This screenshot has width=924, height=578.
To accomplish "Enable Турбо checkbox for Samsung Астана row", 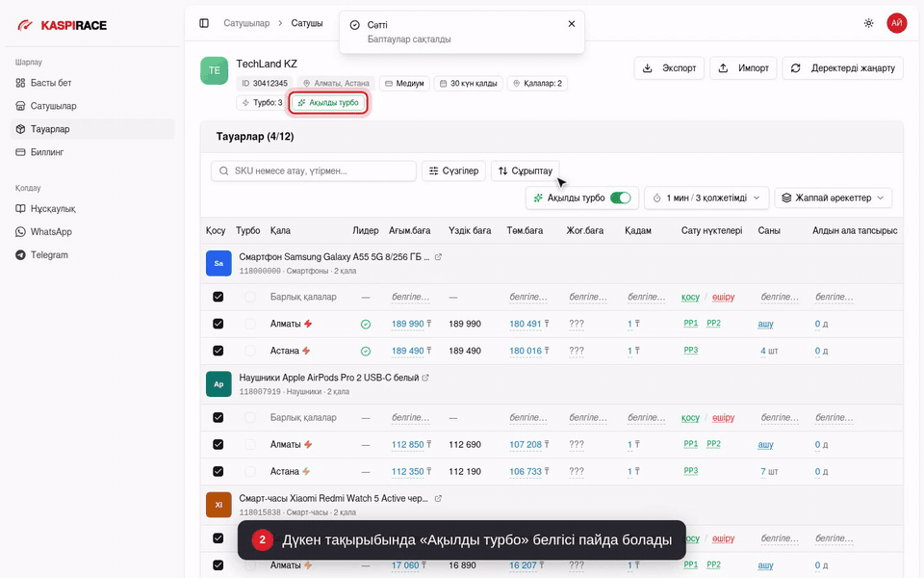I will 250,351.
